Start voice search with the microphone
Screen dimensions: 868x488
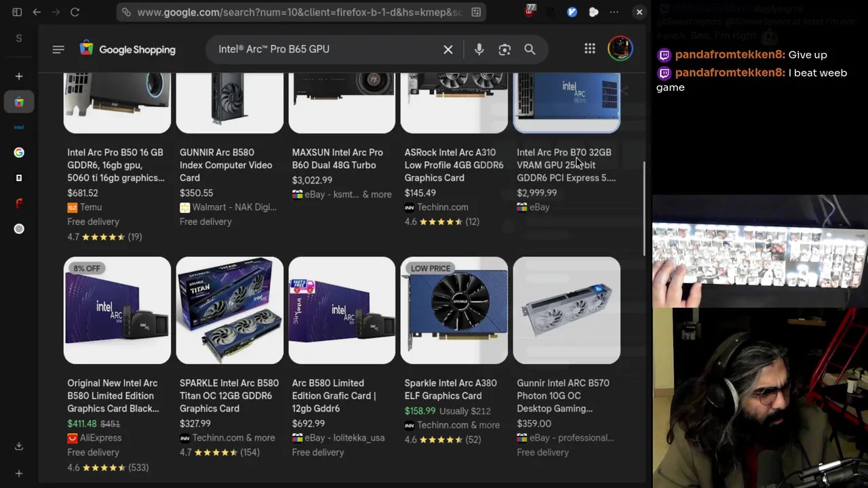point(479,49)
